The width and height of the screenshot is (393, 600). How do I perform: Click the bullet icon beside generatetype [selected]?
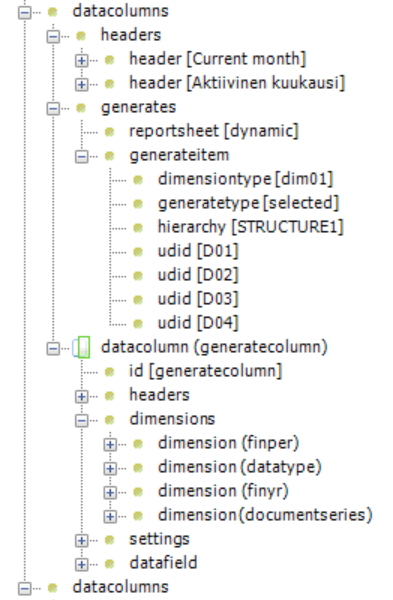138,204
